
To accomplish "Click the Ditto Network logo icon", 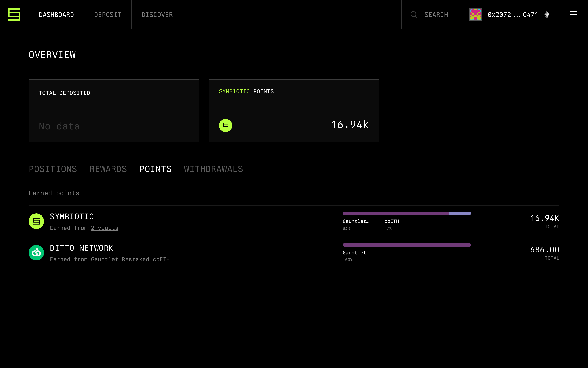I will click(x=36, y=253).
